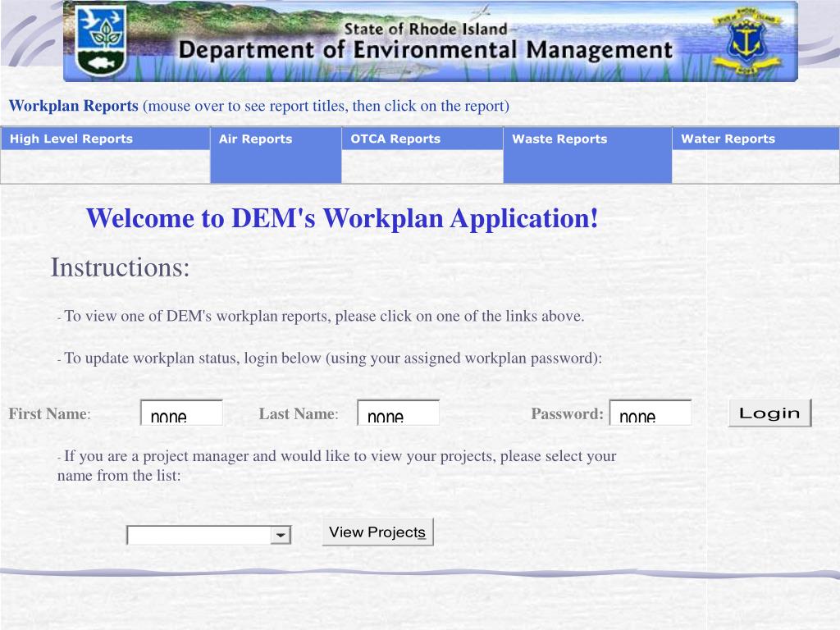Click into the First Name field
The width and height of the screenshot is (840, 630).
[181, 413]
